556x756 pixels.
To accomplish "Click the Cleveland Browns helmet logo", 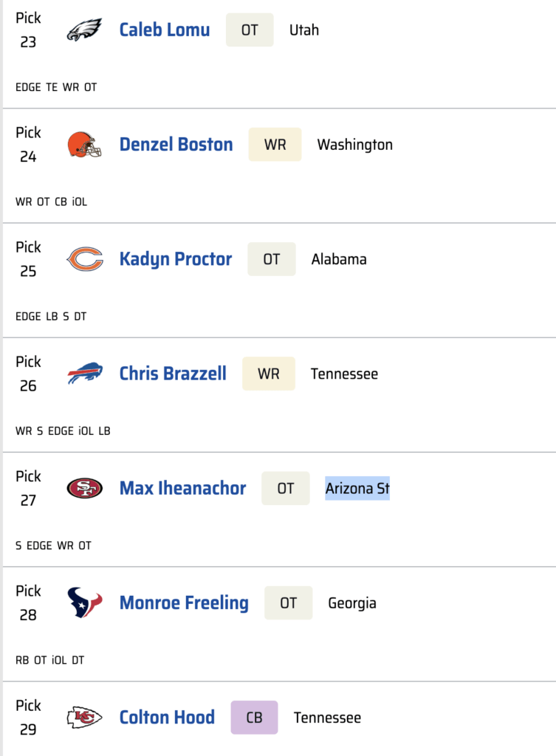I will [84, 145].
